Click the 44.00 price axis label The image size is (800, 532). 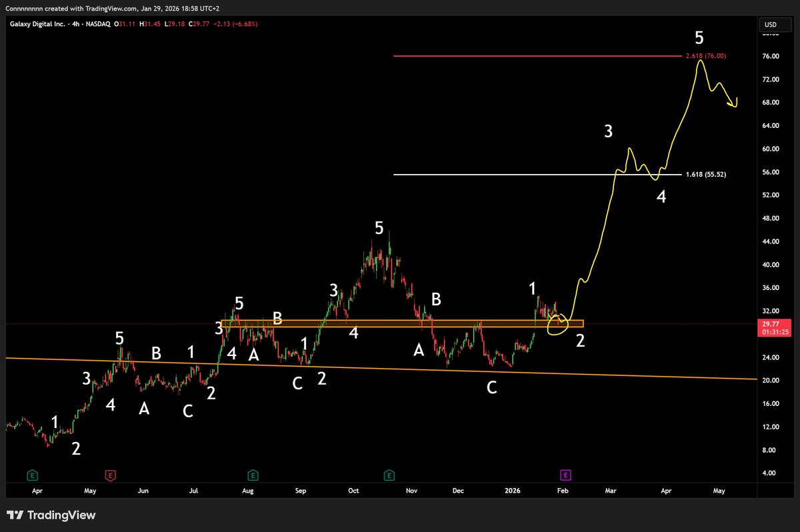coord(771,241)
